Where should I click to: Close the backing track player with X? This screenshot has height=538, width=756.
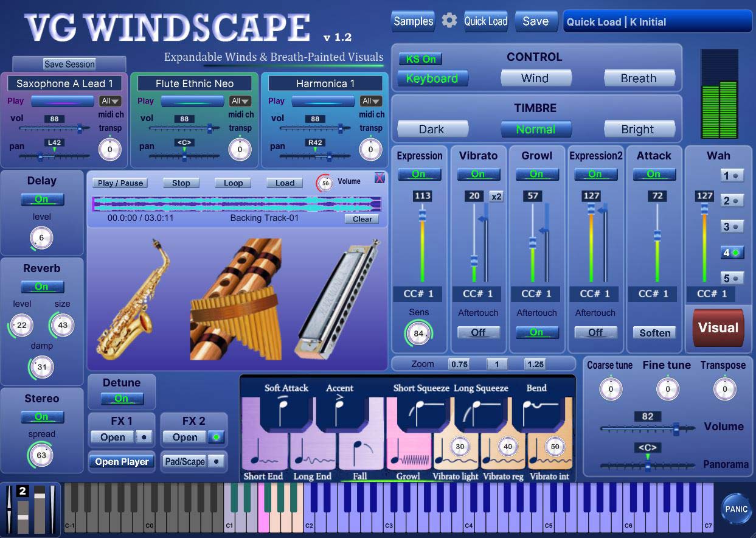point(380,178)
